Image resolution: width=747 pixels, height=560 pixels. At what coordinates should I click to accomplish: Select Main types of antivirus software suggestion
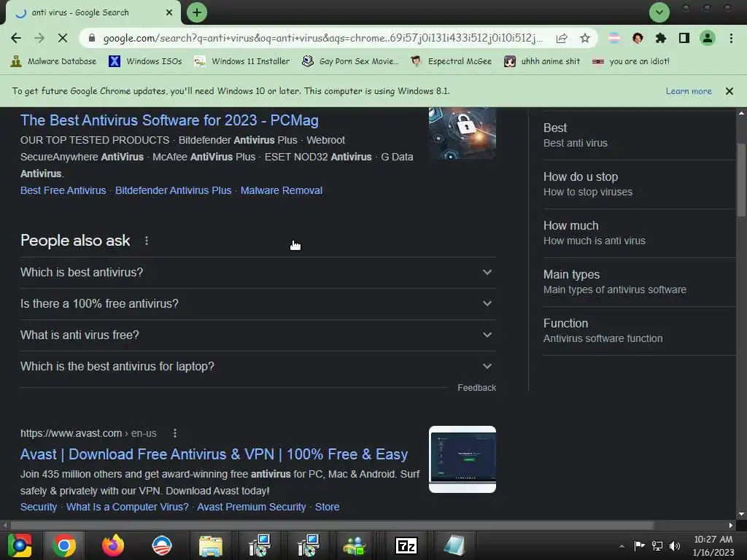click(639, 282)
